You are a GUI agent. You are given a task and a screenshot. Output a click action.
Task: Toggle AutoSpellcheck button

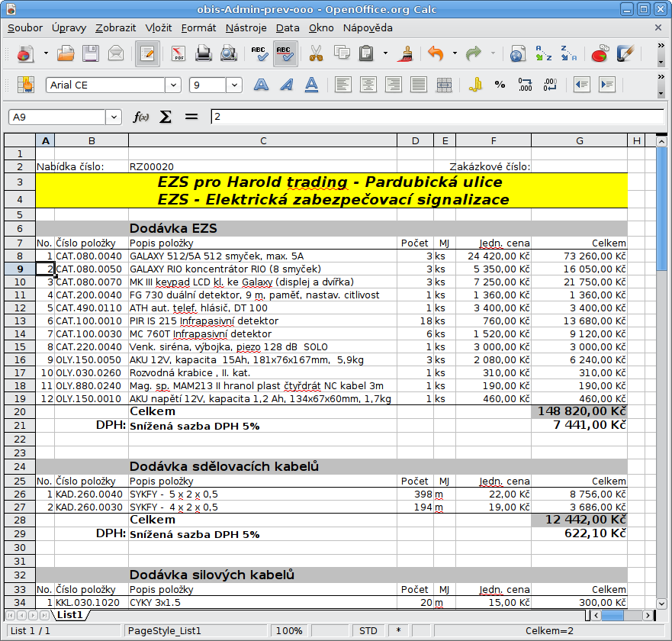pyautogui.click(x=285, y=54)
